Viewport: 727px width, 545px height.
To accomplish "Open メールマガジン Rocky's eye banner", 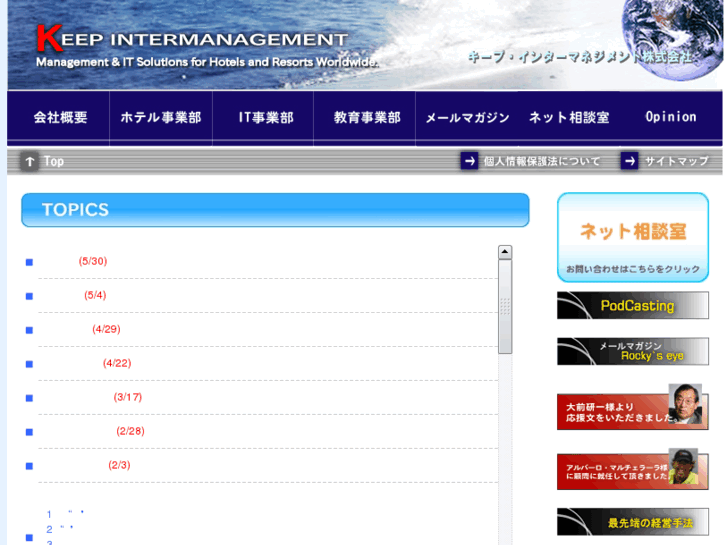I will 633,352.
